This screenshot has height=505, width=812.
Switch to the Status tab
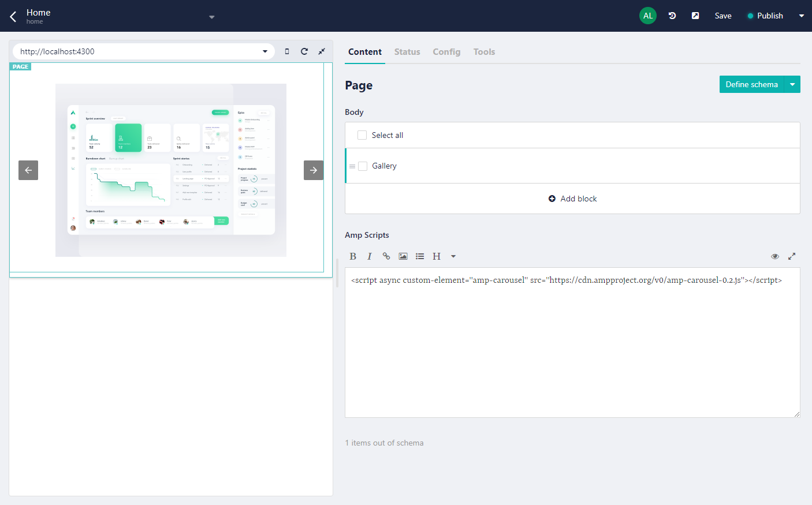[407, 52]
